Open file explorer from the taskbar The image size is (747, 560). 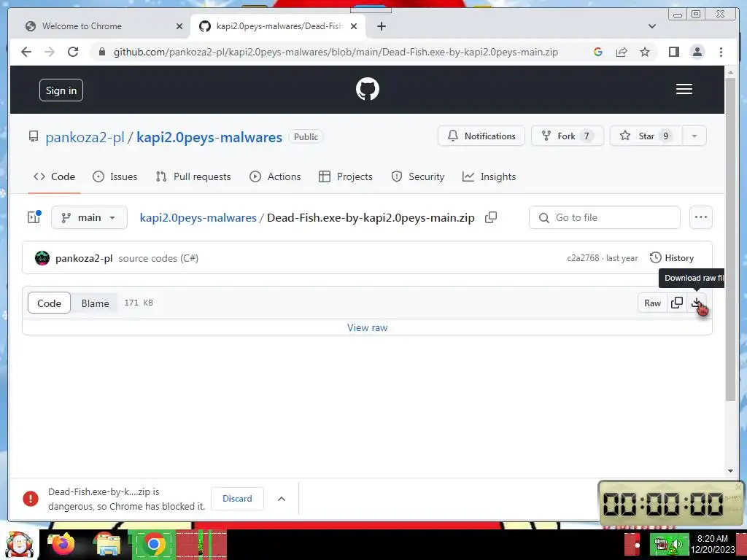[108, 544]
